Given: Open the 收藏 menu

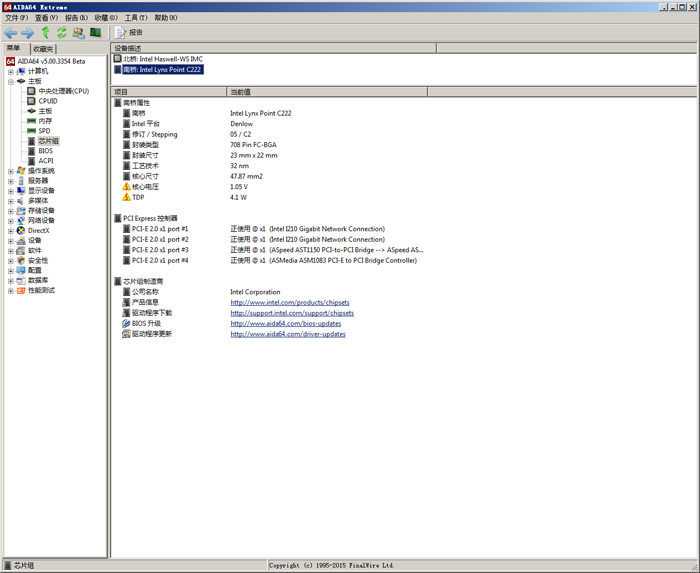Looking at the screenshot, I should [106, 18].
